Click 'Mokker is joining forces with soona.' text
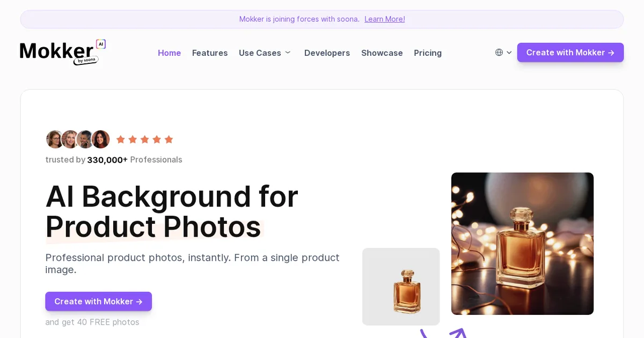Screen dimensions: 644x338 299,19
